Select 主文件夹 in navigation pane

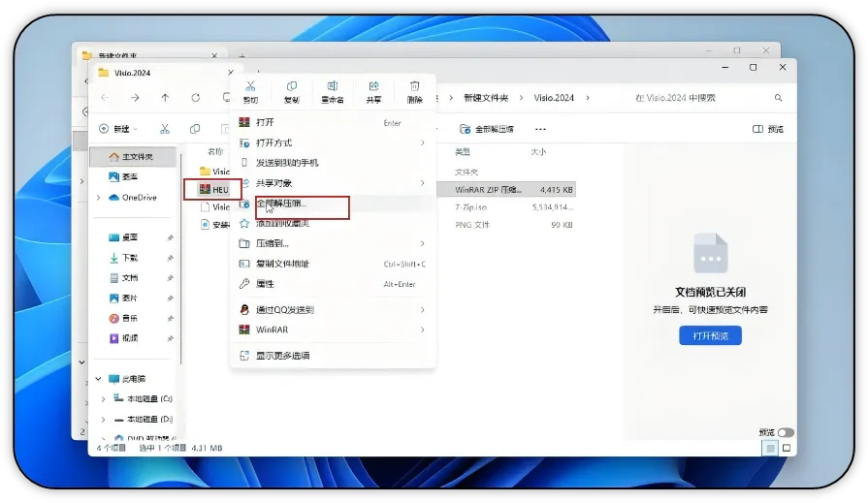coord(134,157)
